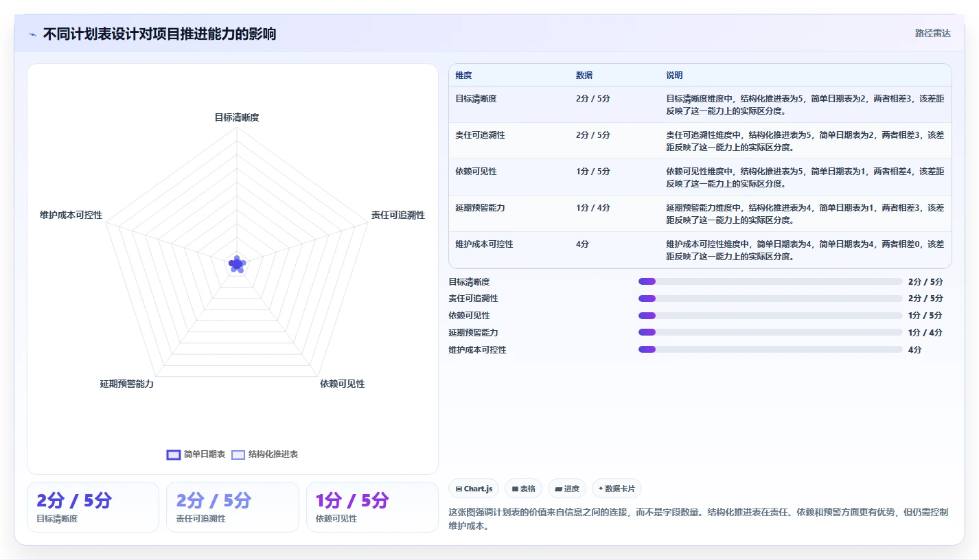Click the 数据卡片 tag chip
This screenshot has height=560, width=979.
[x=617, y=489]
